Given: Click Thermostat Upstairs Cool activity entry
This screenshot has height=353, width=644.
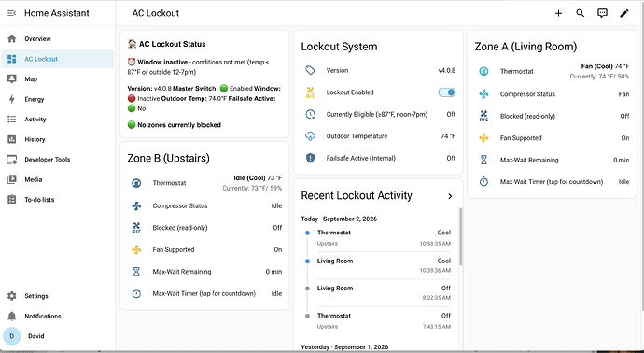Looking at the screenshot, I should [384, 237].
